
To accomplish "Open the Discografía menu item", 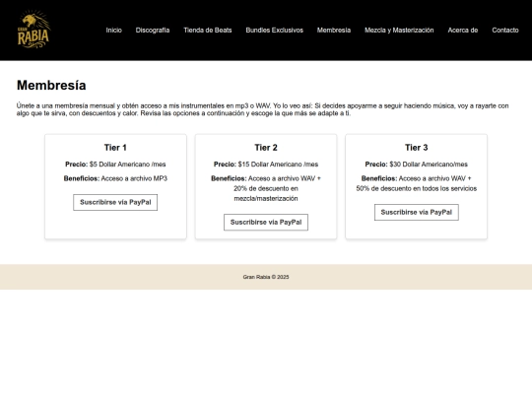I will pos(153,31).
